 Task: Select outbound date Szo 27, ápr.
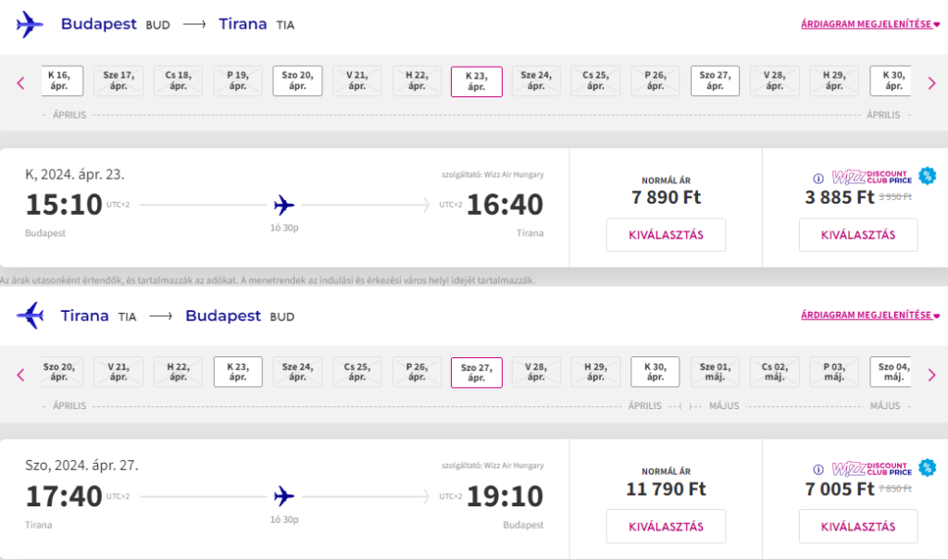pyautogui.click(x=716, y=81)
